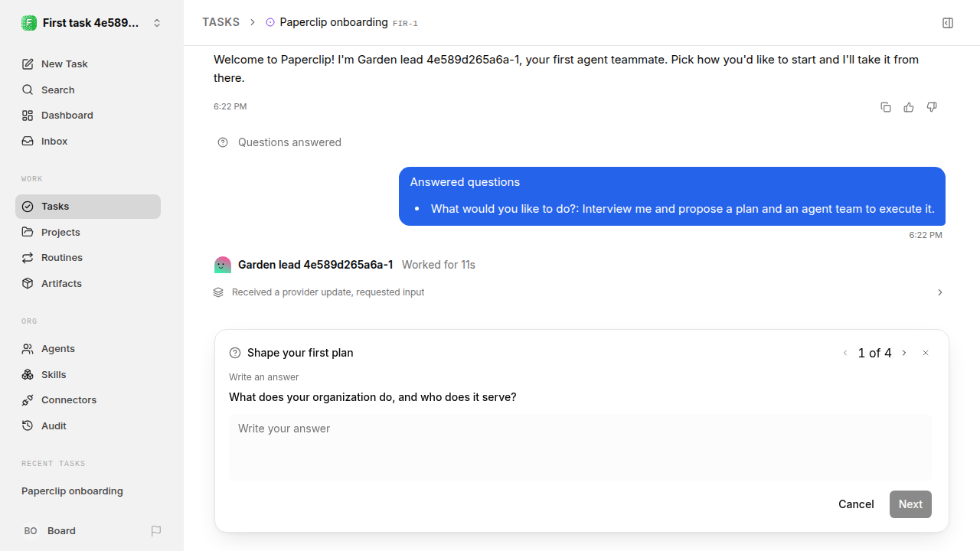980x551 pixels.
Task: Click the Paperclip onboarding breadcrumb title
Action: click(x=334, y=22)
